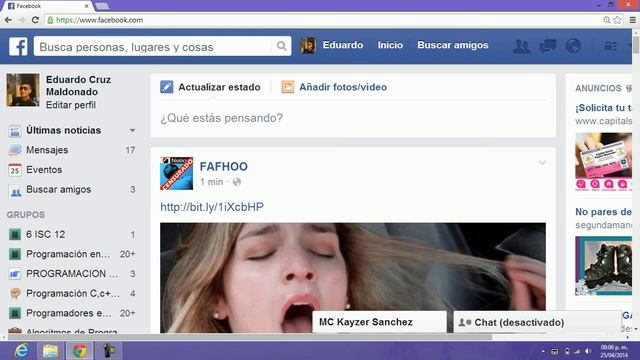This screenshot has height=360, width=640.
Task: Open MC Kayzer Sanchez chat tab
Action: [380, 322]
